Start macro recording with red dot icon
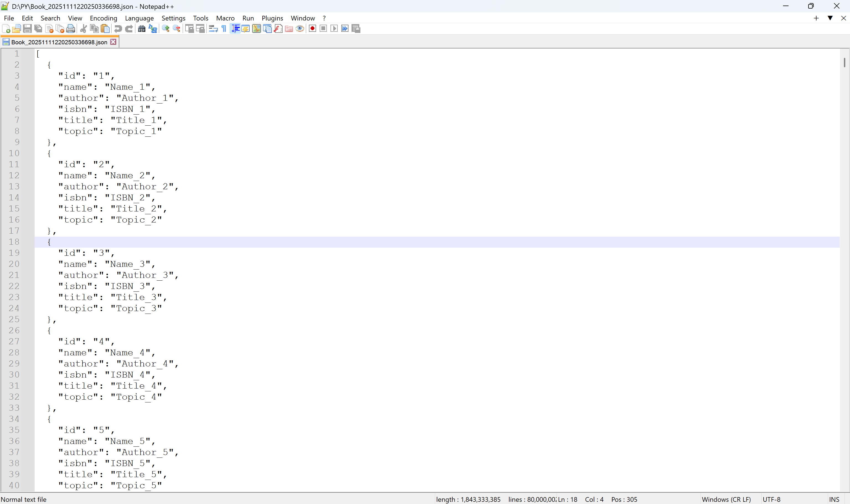Screen dimensions: 850x504 pos(312,29)
